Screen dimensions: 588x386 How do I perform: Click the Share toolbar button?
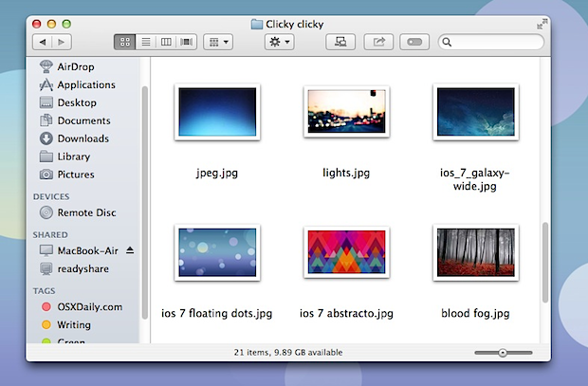(378, 42)
